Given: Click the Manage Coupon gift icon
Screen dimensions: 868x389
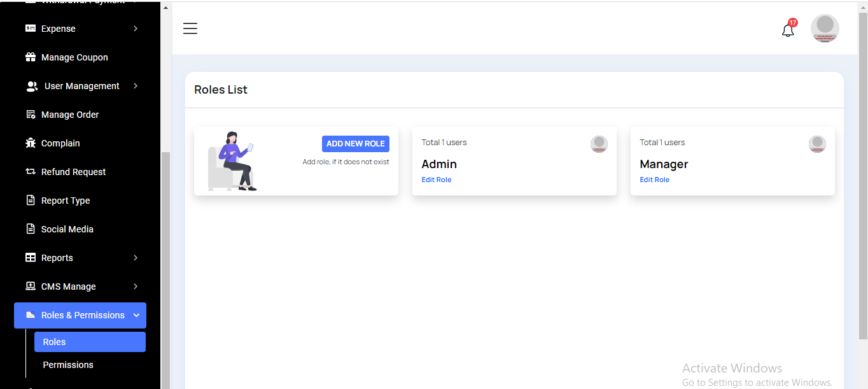Looking at the screenshot, I should (x=31, y=57).
